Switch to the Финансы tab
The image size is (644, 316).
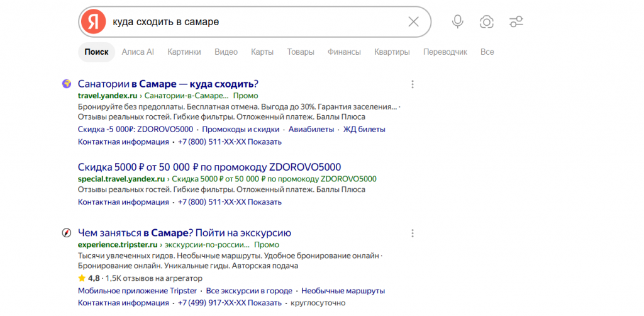(x=344, y=52)
